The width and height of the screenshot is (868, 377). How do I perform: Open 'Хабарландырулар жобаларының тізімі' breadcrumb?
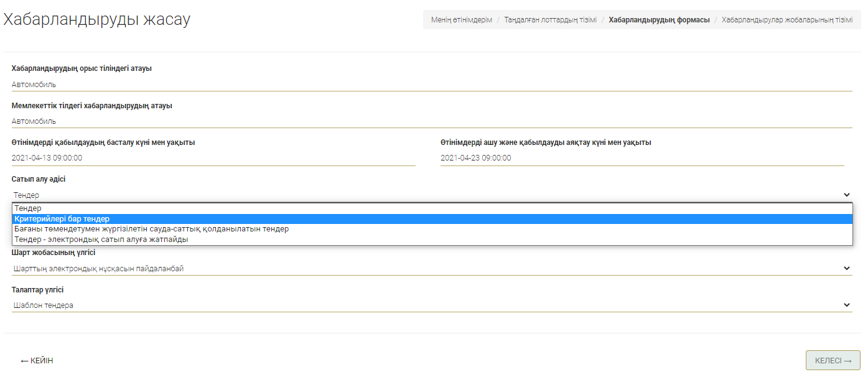tap(786, 20)
